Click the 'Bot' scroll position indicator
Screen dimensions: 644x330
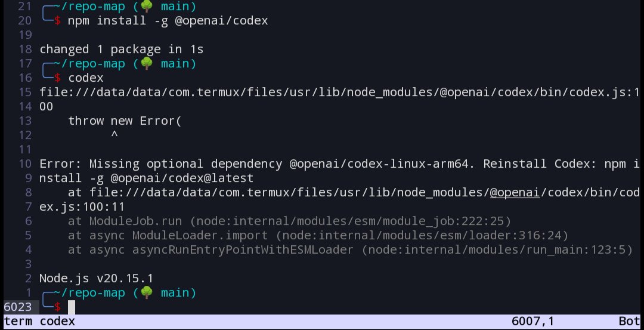point(629,322)
